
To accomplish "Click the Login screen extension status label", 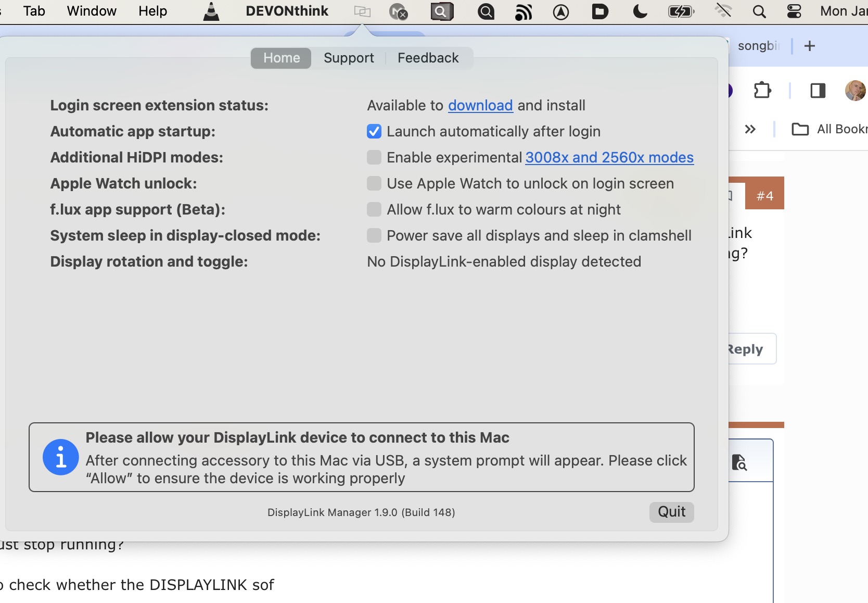I will [159, 105].
